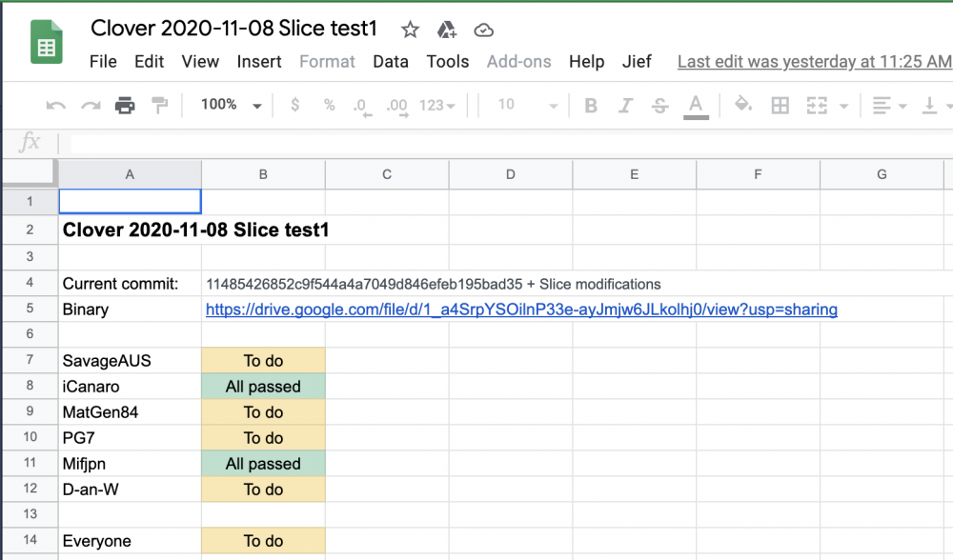The height and width of the screenshot is (560, 953).
Task: Click the Undo arrow
Action: (56, 106)
